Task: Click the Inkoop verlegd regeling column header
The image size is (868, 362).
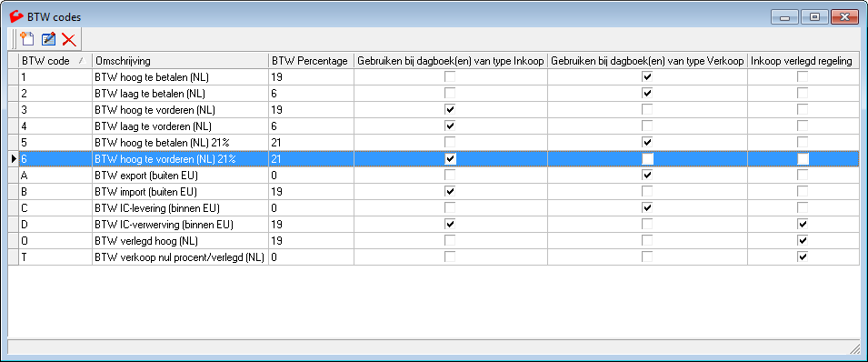Action: click(x=803, y=61)
